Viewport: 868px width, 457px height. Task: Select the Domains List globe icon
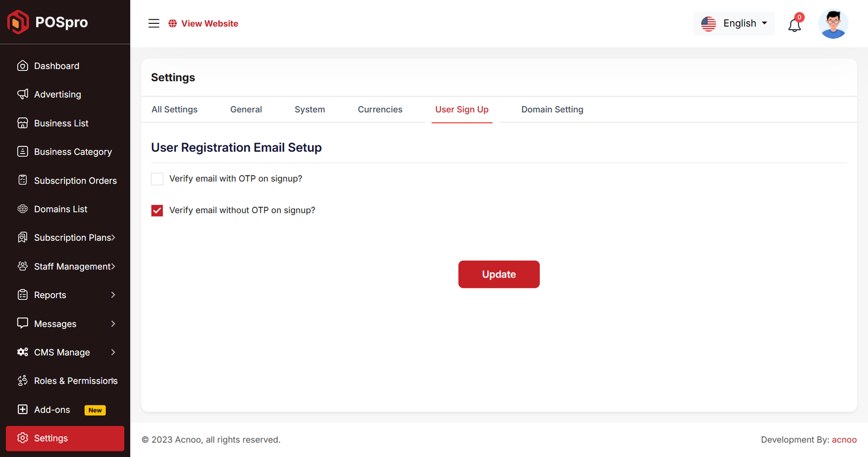coord(22,209)
